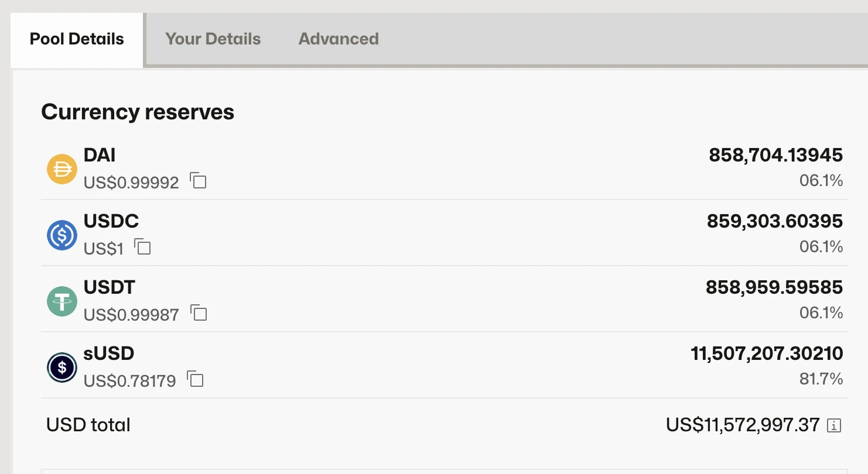Click the DAI token name
The height and width of the screenshot is (474, 868).
(100, 155)
